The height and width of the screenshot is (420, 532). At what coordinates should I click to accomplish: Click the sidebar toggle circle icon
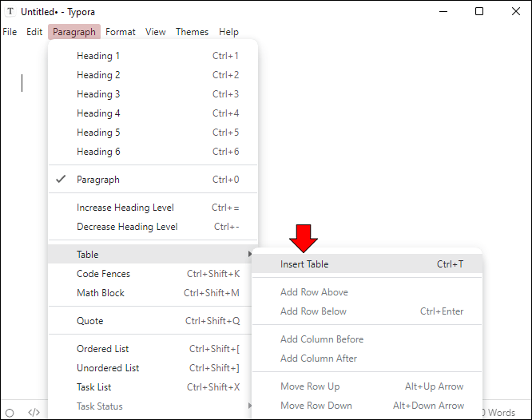point(10,413)
